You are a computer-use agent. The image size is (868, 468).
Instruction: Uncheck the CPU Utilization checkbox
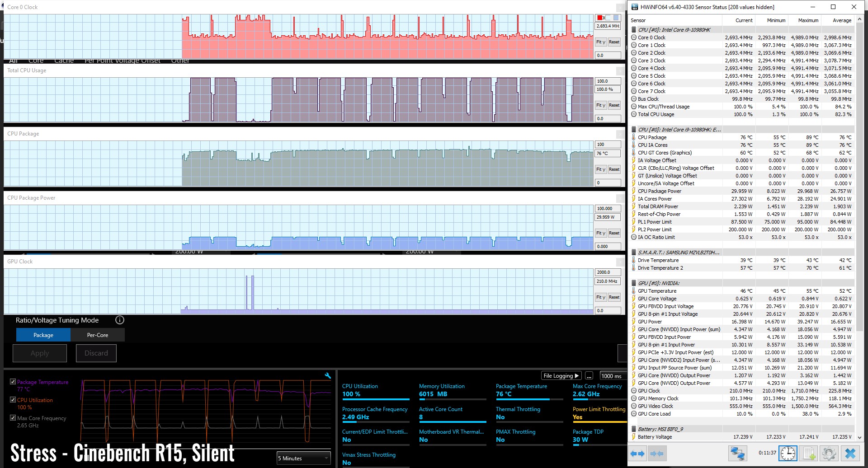(x=13, y=400)
